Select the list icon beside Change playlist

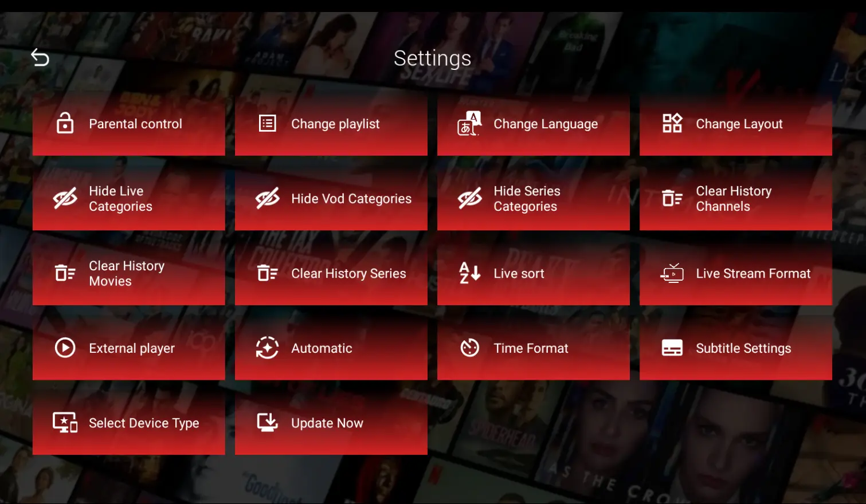pos(268,123)
